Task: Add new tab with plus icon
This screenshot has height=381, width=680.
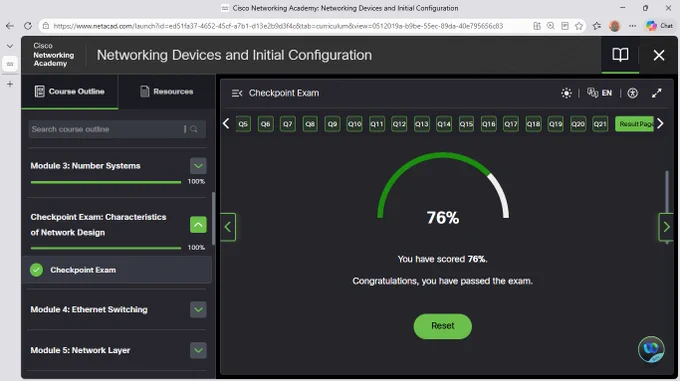Action: pyautogui.click(x=10, y=84)
